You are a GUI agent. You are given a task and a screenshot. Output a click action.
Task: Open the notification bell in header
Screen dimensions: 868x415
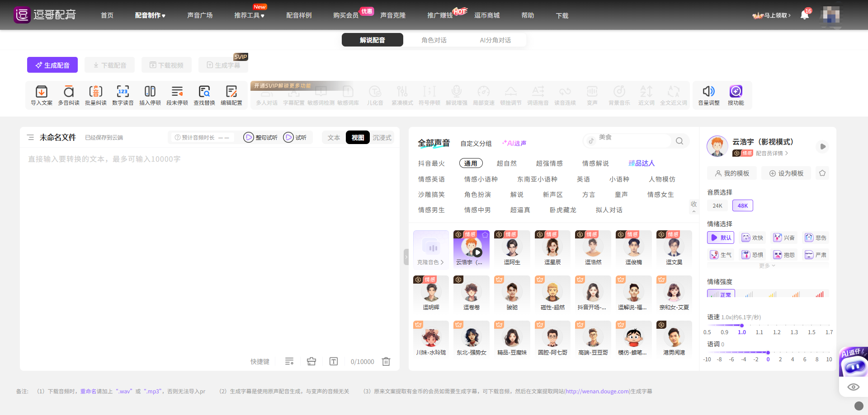click(x=805, y=15)
